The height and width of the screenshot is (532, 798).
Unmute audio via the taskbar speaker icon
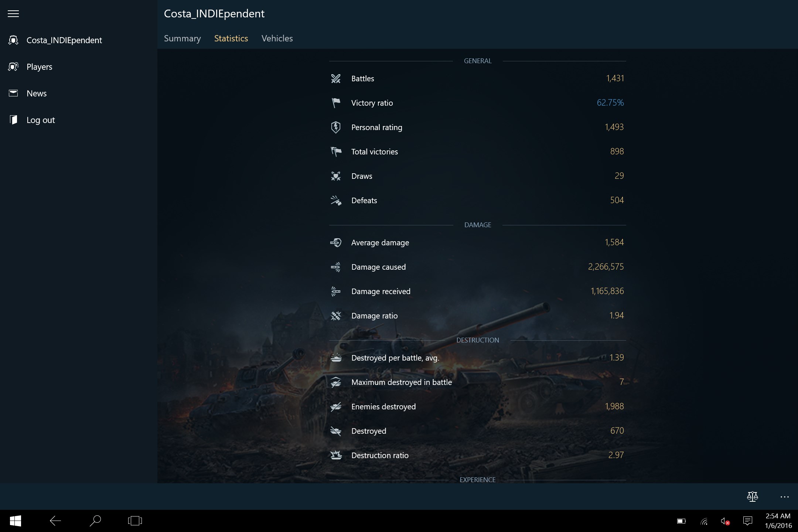click(725, 521)
